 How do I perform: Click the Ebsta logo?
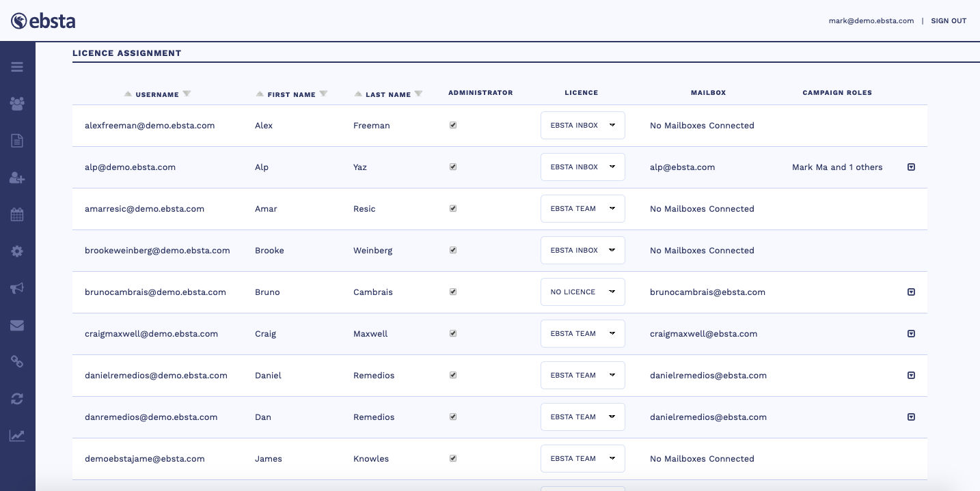(43, 21)
